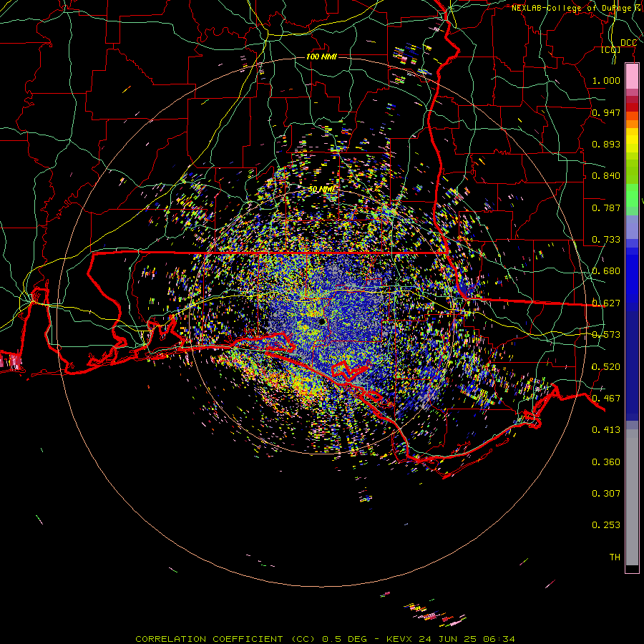This screenshot has height=644, width=644.
Task: Click the 1.000 value on the scale
Action: 606,80
